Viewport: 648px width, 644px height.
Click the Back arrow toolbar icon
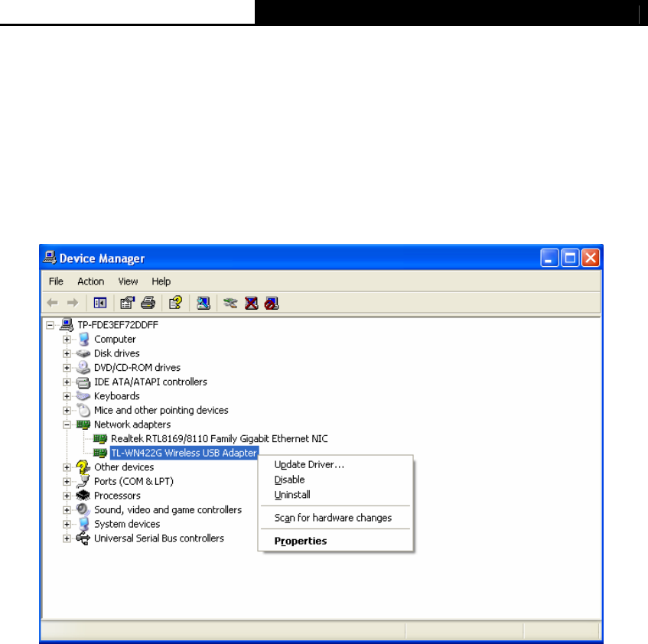(53, 303)
